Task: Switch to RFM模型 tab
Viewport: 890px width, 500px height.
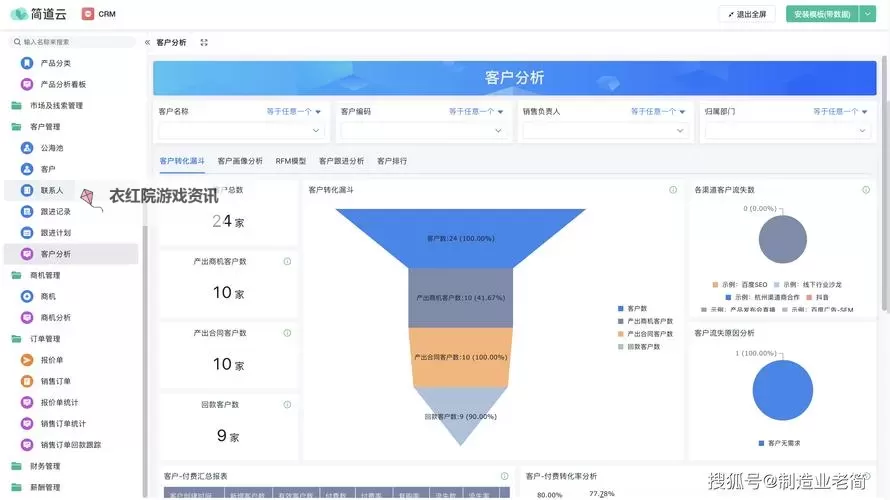Action: (x=291, y=161)
